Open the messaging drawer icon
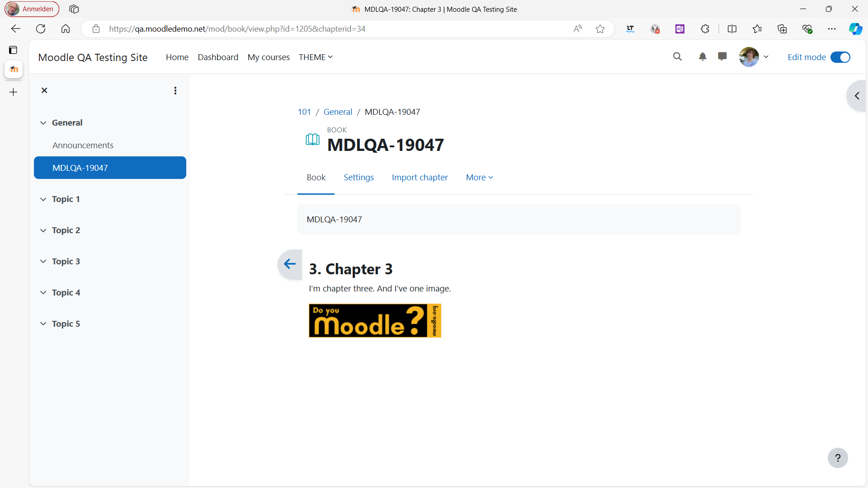 [x=722, y=57]
